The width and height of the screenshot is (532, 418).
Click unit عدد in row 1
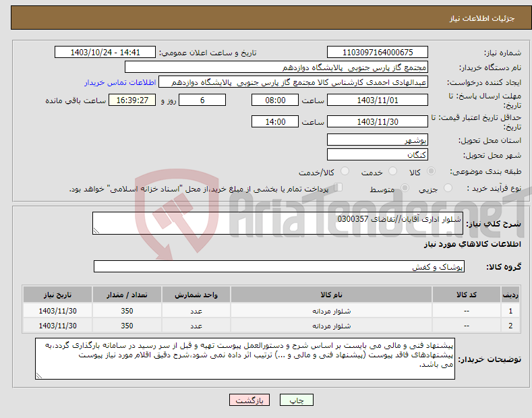coord(196,311)
